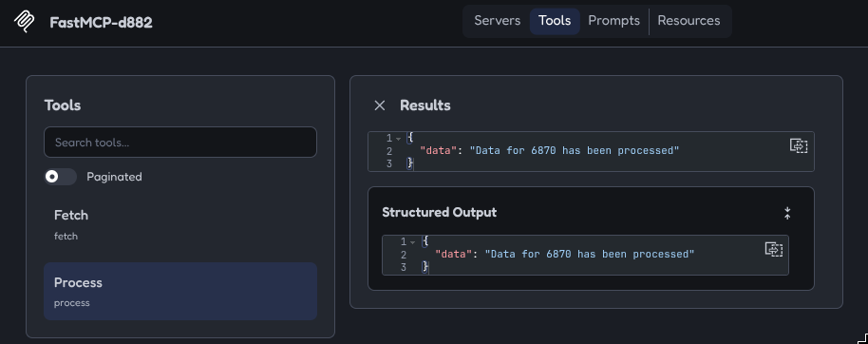Click the "data" line in Results code editor
Image resolution: width=868 pixels, height=344 pixels.
(x=549, y=151)
